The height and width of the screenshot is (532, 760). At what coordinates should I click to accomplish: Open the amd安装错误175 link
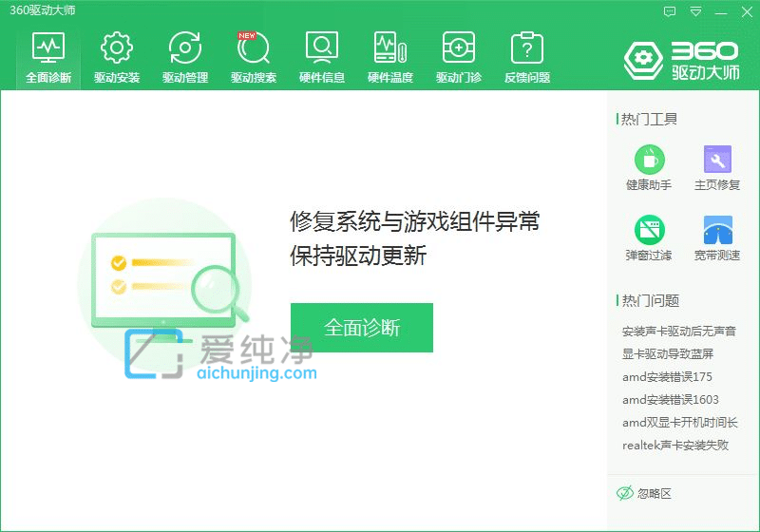[667, 377]
